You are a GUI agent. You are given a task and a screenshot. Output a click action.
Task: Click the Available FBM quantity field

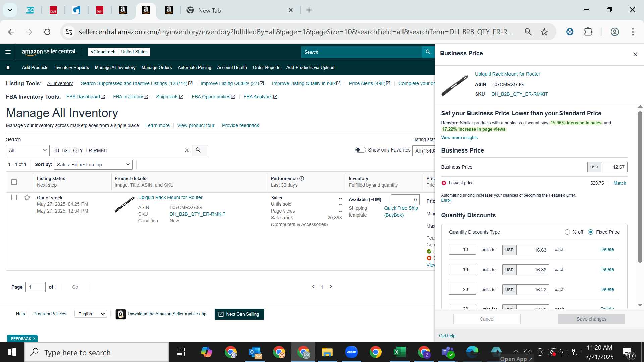[x=405, y=200]
